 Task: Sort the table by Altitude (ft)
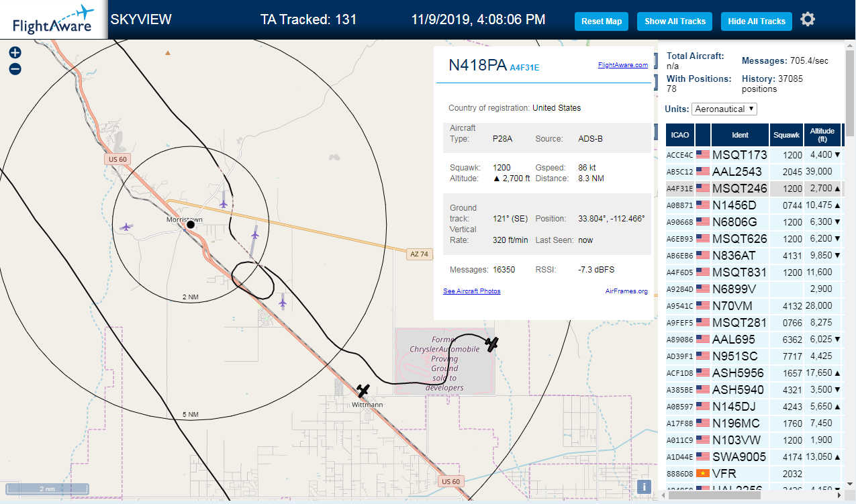(822, 135)
